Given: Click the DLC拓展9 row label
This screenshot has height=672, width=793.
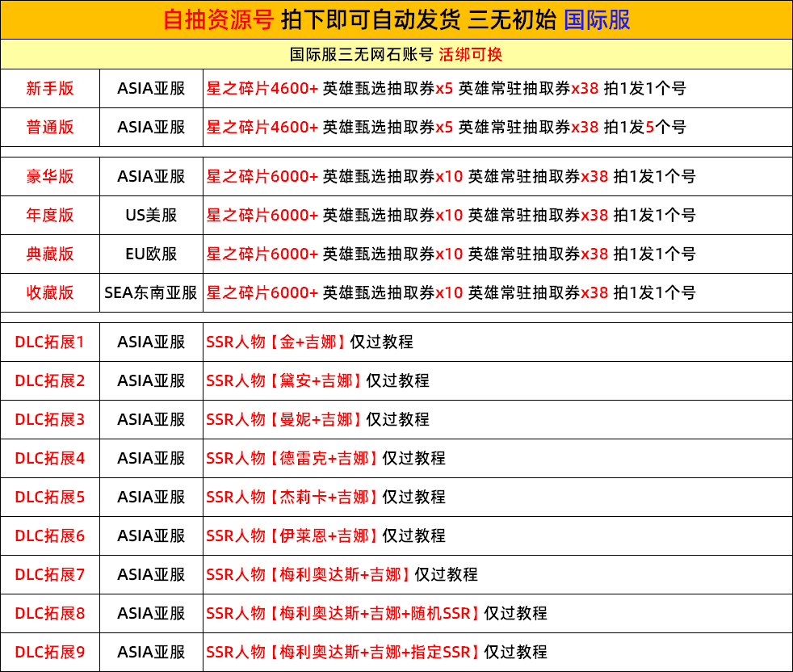Looking at the screenshot, I should point(50,652).
